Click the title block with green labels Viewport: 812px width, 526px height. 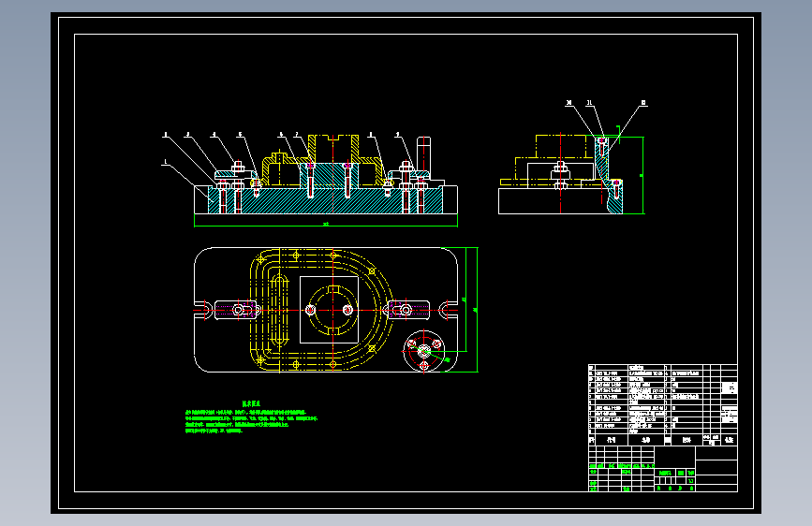(x=663, y=469)
